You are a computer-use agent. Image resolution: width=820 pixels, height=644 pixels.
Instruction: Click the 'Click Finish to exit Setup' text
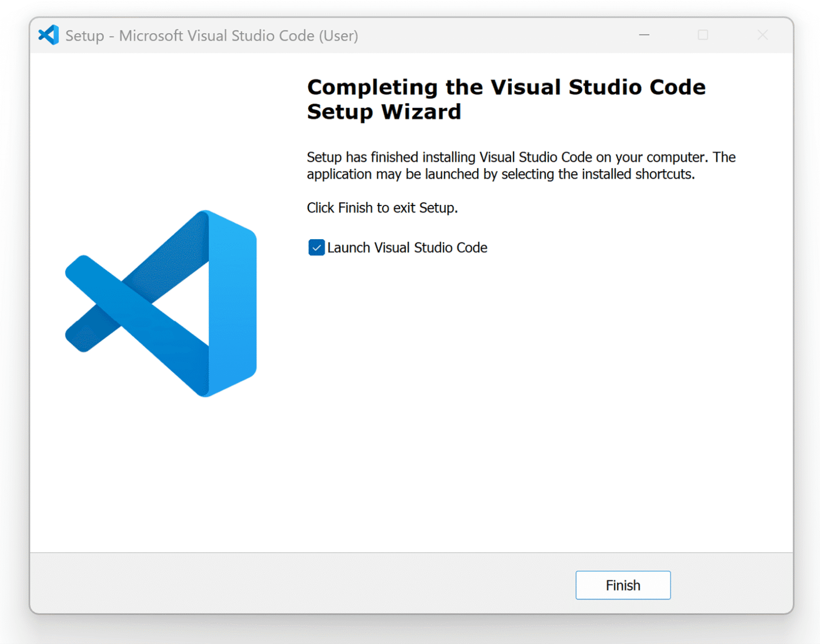tap(382, 208)
